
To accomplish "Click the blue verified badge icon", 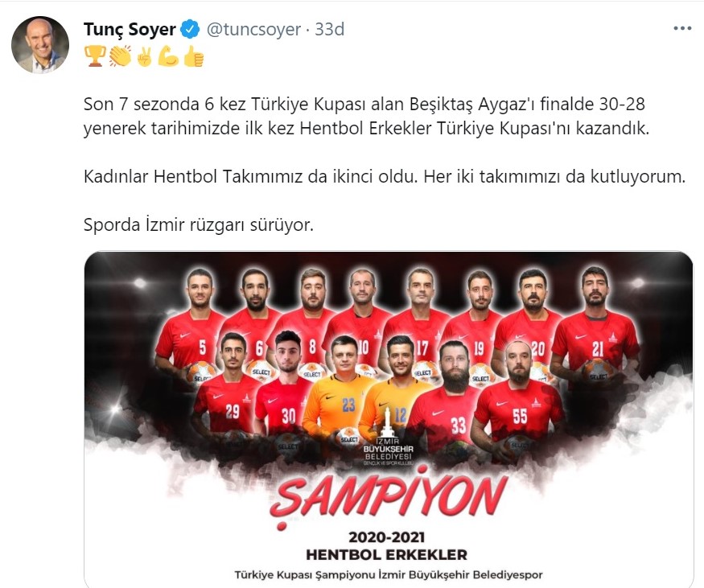I will (x=190, y=29).
